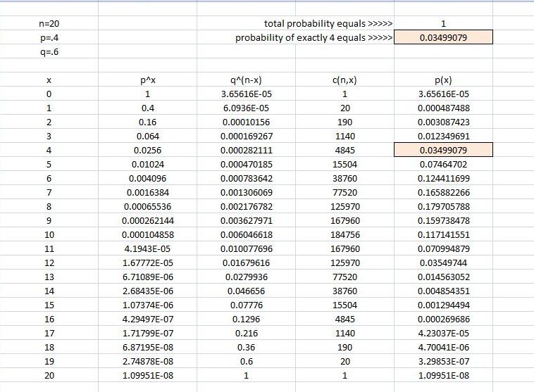Image resolution: width=534 pixels, height=392 pixels.
Task: Select the cell showing 0.00065536
Action: 147,206
